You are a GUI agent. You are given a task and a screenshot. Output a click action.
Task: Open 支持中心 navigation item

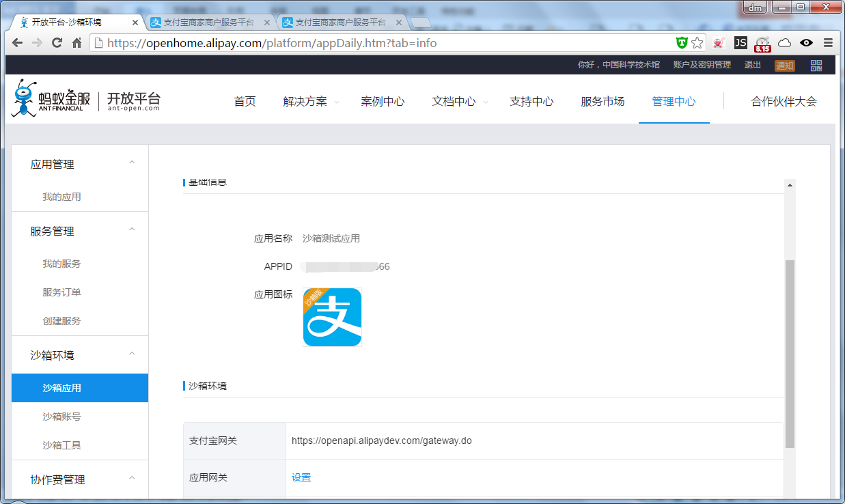coord(531,101)
